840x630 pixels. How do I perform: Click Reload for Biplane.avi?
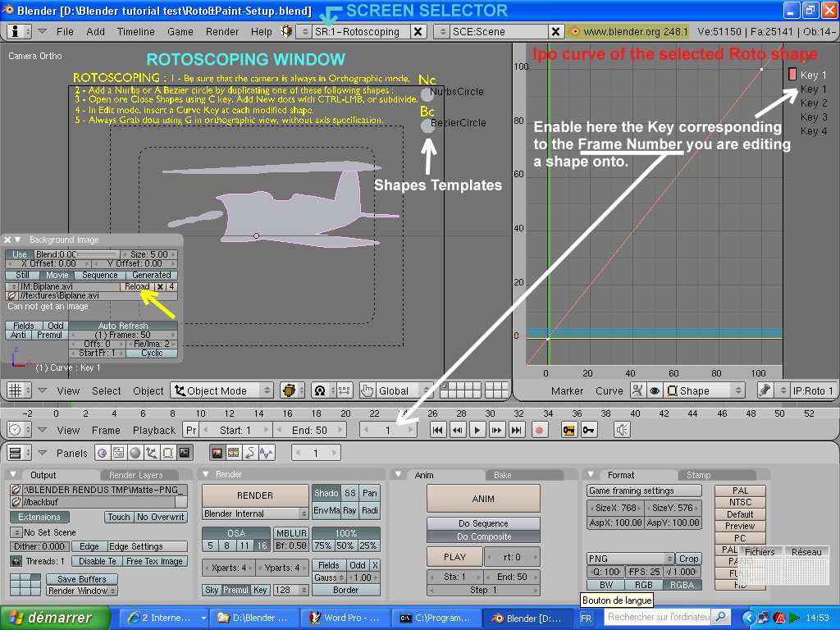point(137,286)
